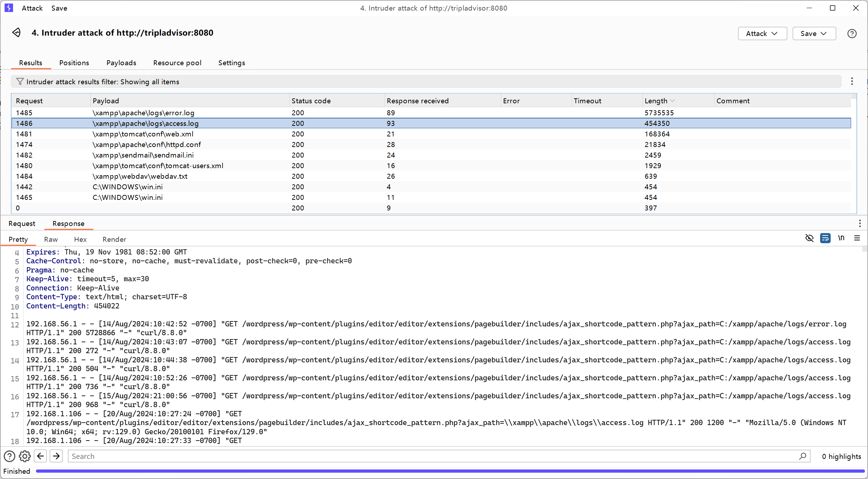This screenshot has width=868, height=479.
Task: Click the Length column sort arrow
Action: pyautogui.click(x=672, y=101)
